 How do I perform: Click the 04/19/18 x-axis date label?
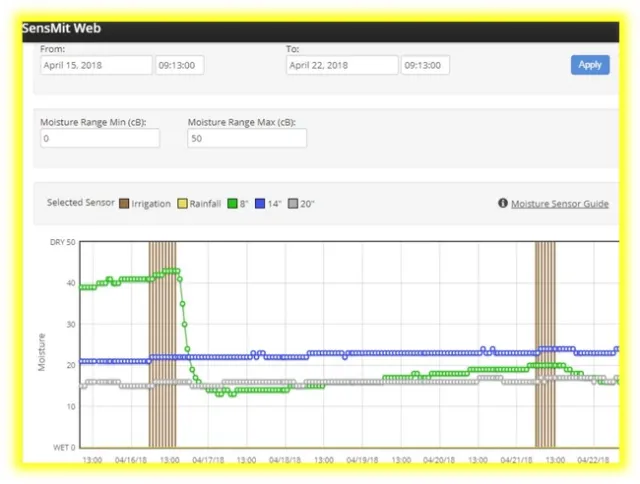[x=362, y=460]
